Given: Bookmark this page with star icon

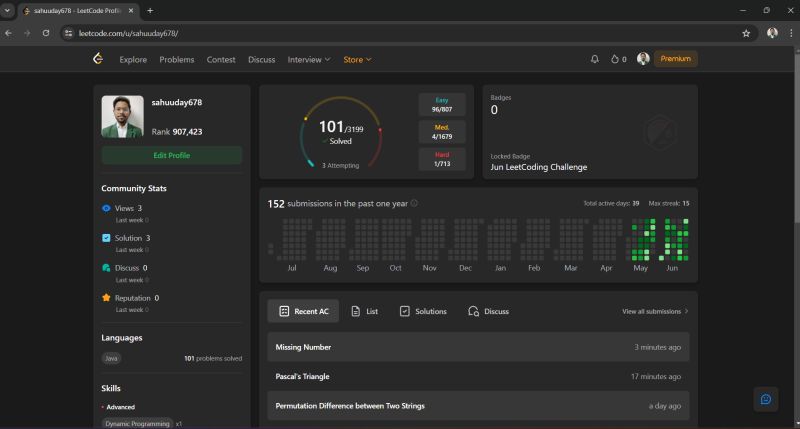Looking at the screenshot, I should coord(746,33).
